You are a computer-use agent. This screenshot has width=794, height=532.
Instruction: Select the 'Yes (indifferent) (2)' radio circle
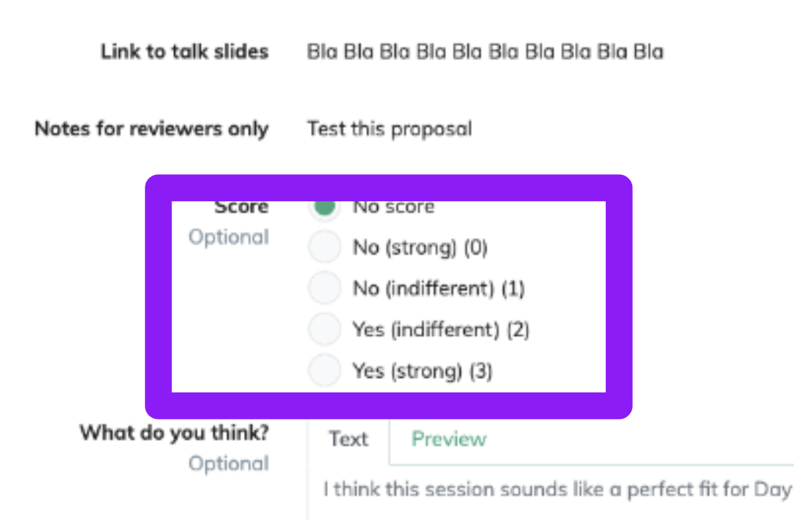pyautogui.click(x=325, y=329)
